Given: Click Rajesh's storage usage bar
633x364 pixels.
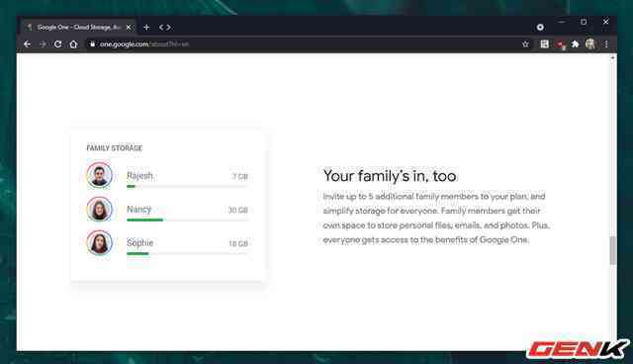Looking at the screenshot, I should (x=187, y=186).
